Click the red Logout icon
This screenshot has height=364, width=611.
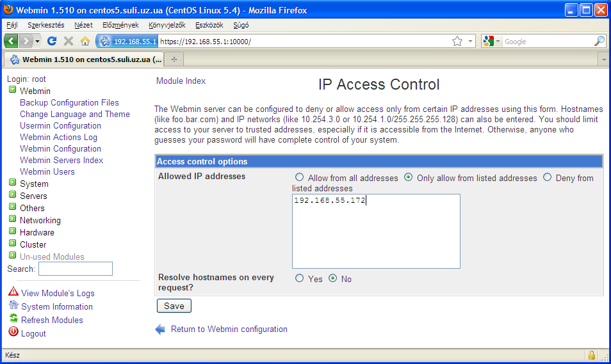[13, 332]
